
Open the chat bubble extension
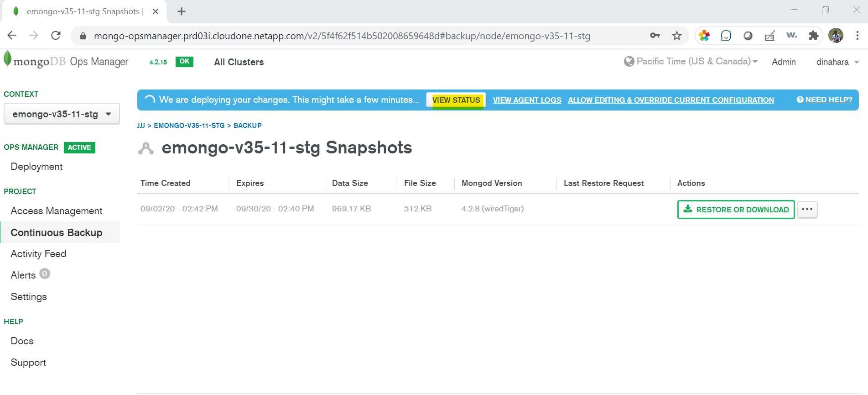[726, 36]
